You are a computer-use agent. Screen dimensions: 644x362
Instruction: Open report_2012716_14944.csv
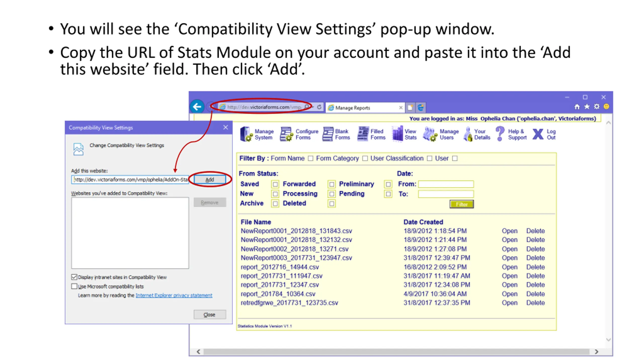(509, 267)
